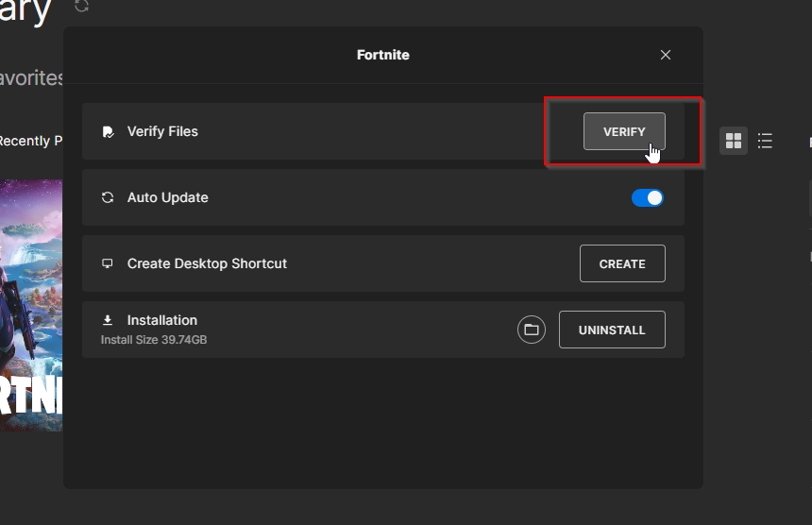Screen dimensions: 812x525
Task: Select the Favorites tab in the library
Action: click(x=31, y=78)
